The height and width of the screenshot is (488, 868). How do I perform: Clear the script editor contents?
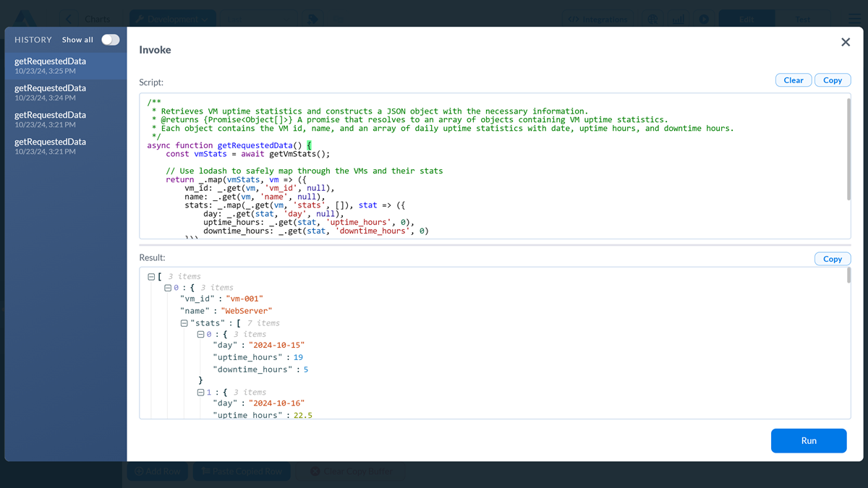pos(793,80)
